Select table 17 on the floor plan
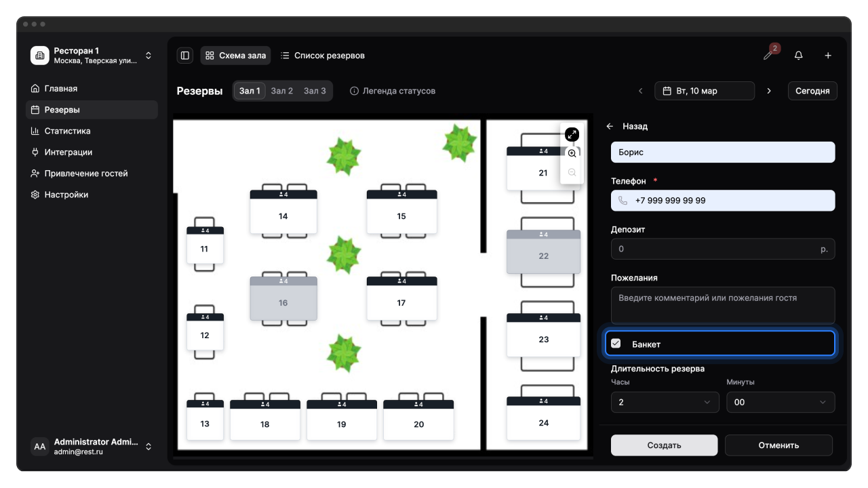 point(401,302)
